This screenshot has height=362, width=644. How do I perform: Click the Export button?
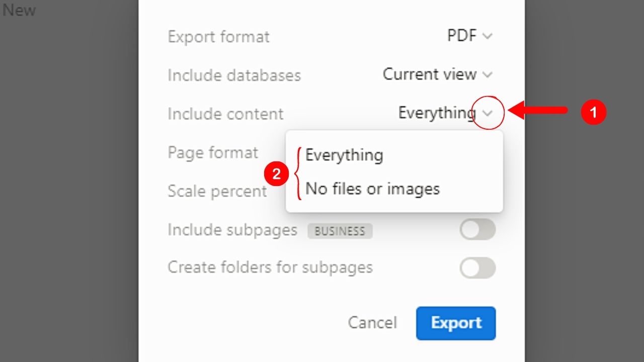coord(456,323)
